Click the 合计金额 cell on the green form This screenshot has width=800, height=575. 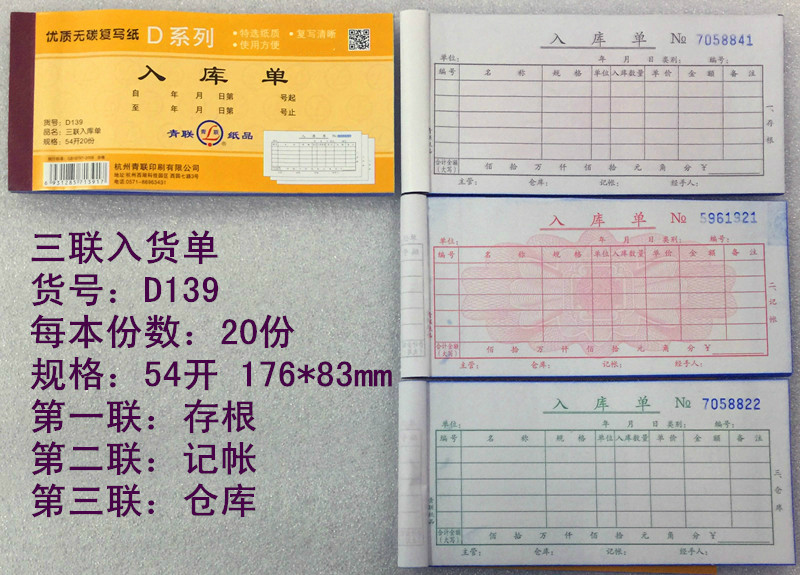449,535
